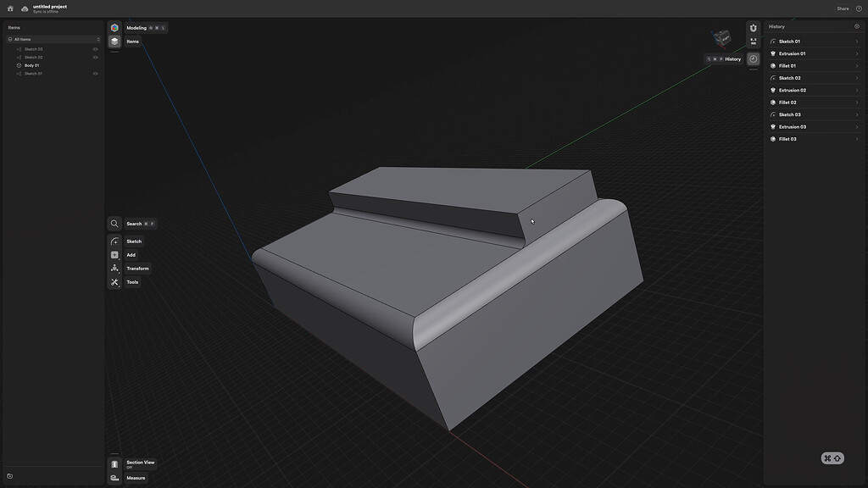Open help with the question mark button
Screen dimensions: 868x488
coord(859,8)
